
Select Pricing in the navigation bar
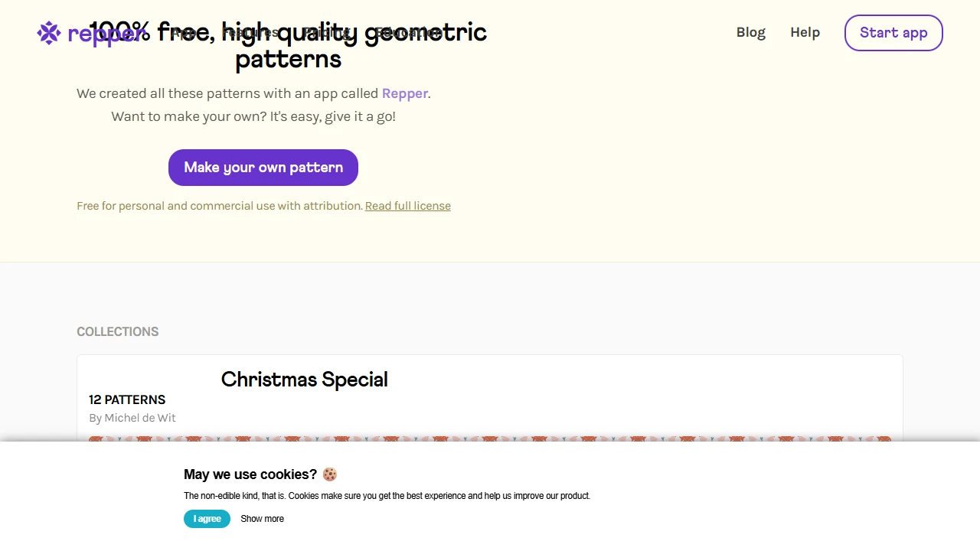pos(327,32)
